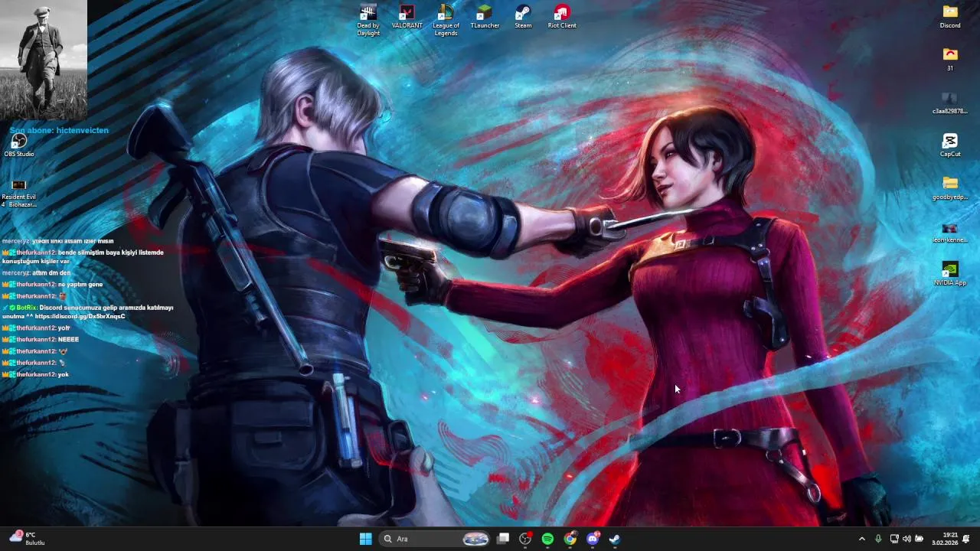Select the c3aa829878 image file
Image resolution: width=980 pixels, height=551 pixels.
coord(950,103)
